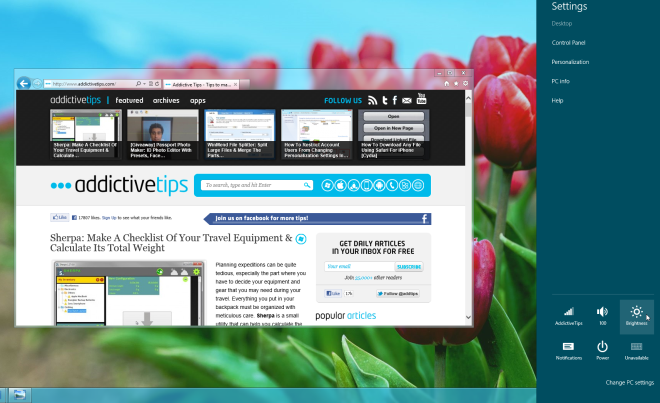Filter by the iPhone iOS platform icon

(366, 185)
